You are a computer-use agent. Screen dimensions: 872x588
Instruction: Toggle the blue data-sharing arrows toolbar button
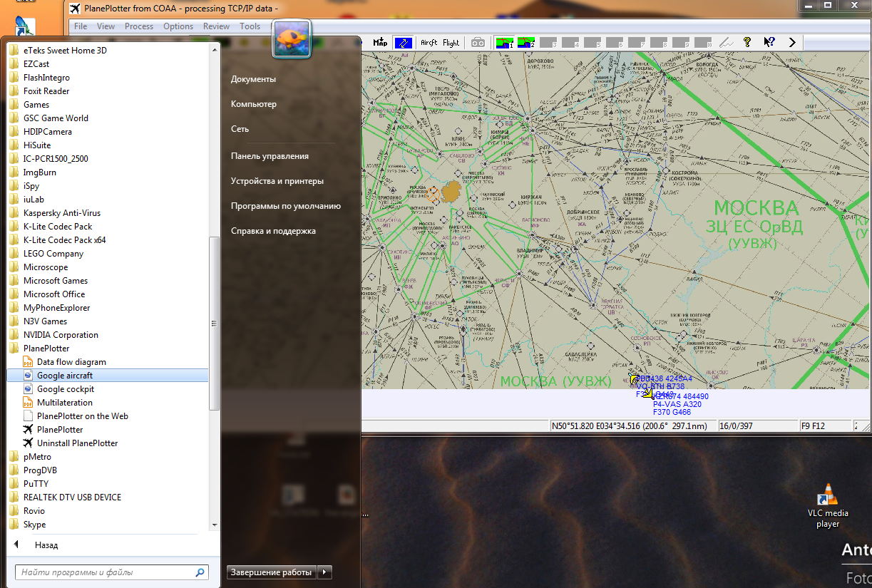(404, 43)
